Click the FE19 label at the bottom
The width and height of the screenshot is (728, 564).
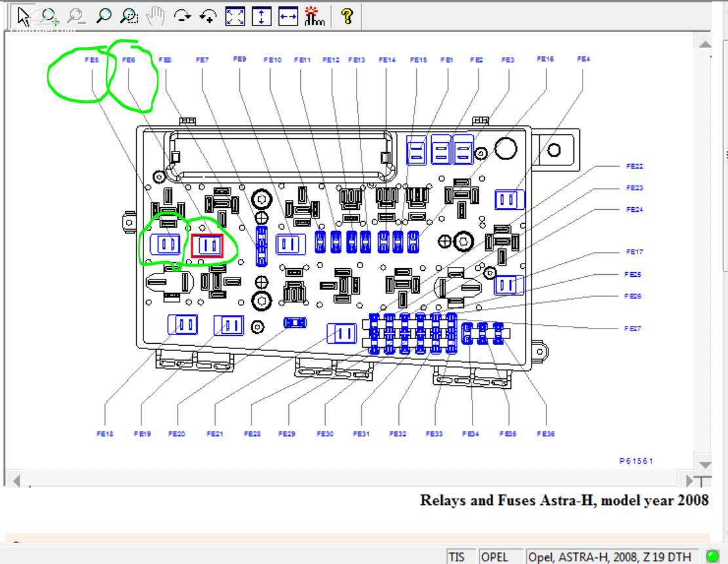(142, 434)
